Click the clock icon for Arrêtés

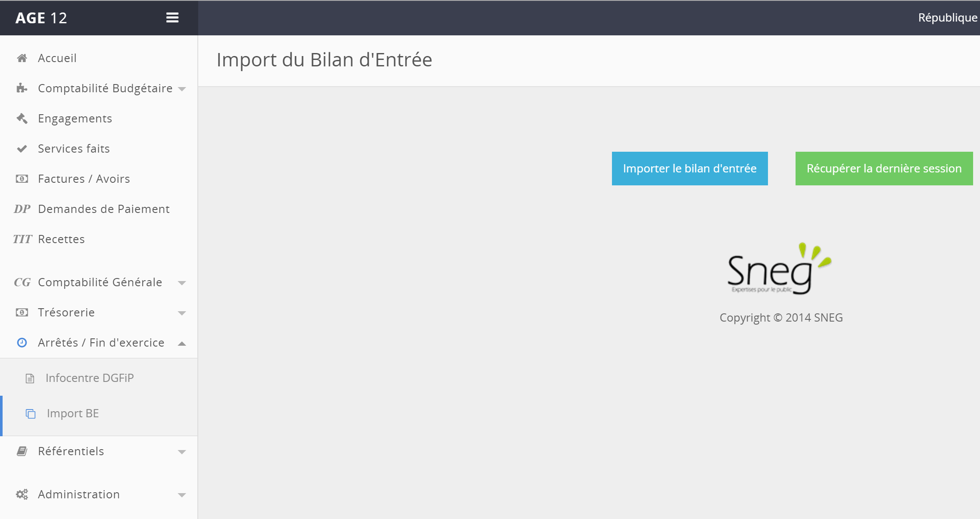22,343
